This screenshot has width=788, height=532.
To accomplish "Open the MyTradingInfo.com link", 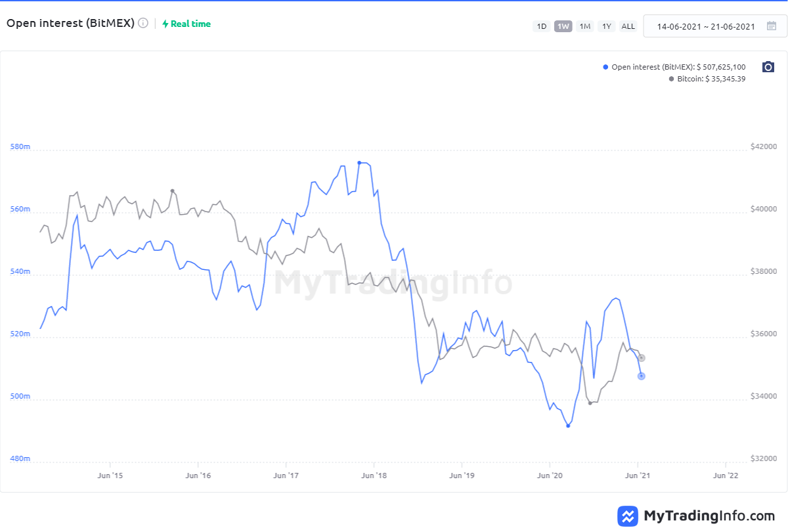I will (709, 516).
